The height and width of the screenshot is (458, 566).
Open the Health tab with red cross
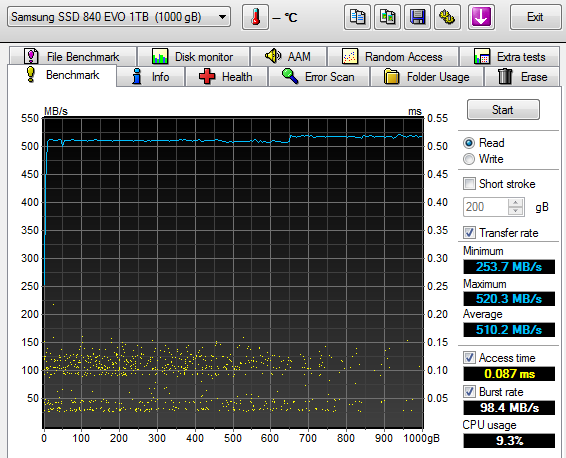[x=226, y=77]
